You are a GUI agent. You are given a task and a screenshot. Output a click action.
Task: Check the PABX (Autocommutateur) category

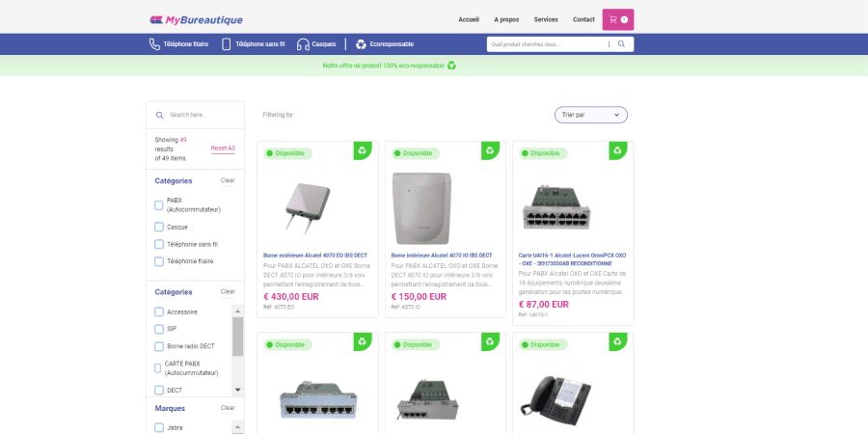[159, 205]
